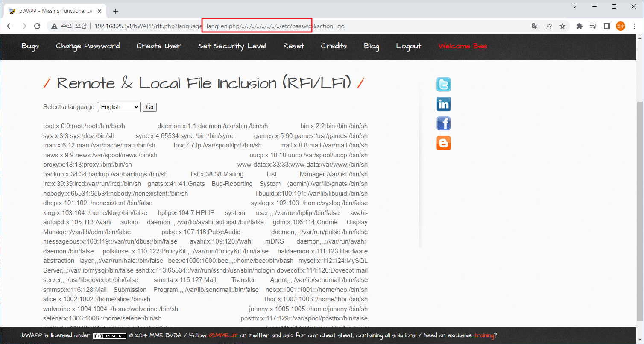This screenshot has height=344, width=644.
Task: Click the Go button
Action: tap(149, 107)
